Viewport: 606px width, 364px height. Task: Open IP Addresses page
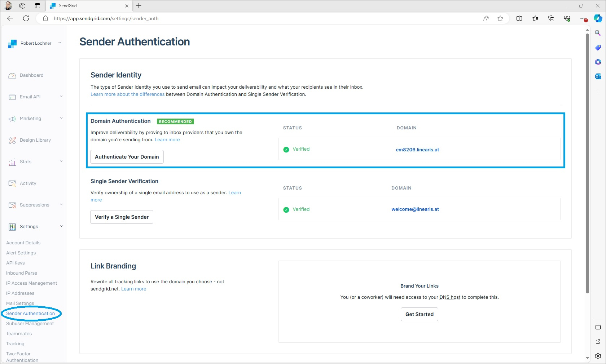(x=20, y=293)
